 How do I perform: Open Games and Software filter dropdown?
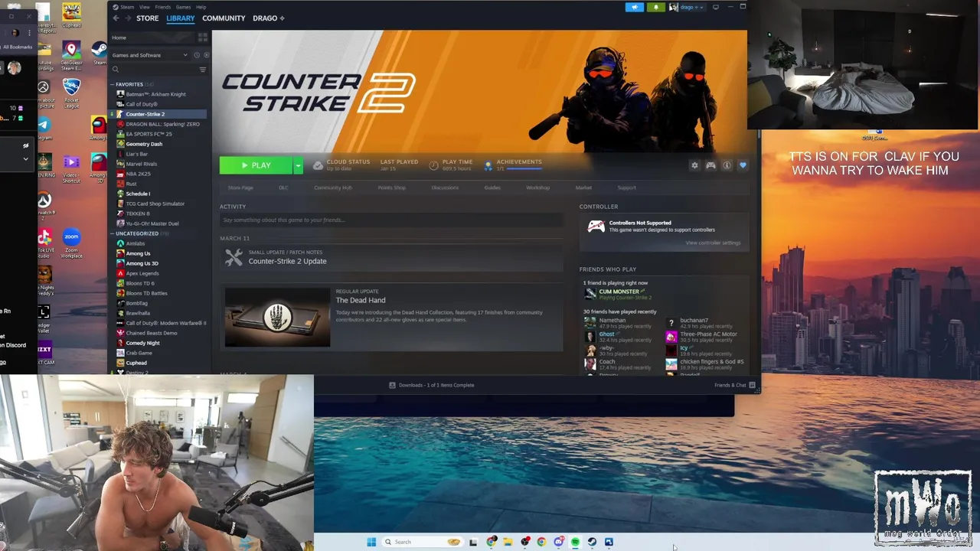coord(149,55)
